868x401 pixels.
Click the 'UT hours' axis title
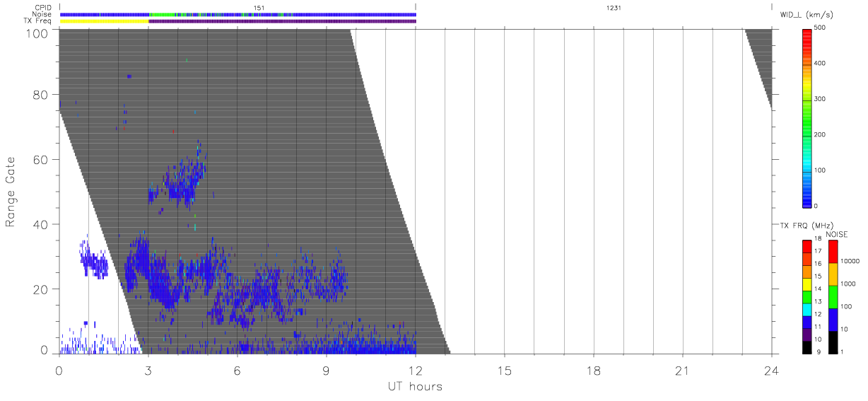pyautogui.click(x=415, y=387)
